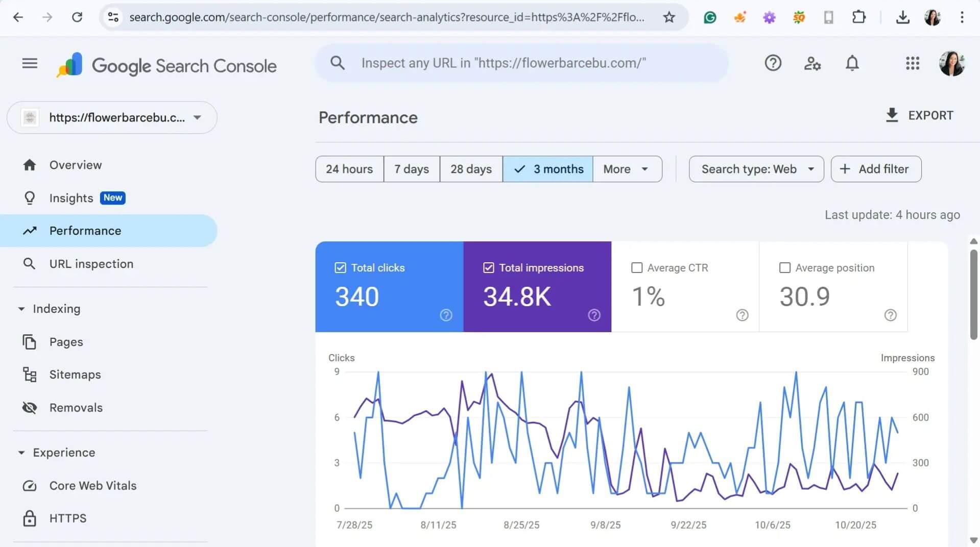Click the vertical page scrollbar
The image size is (980, 547).
[973, 296]
